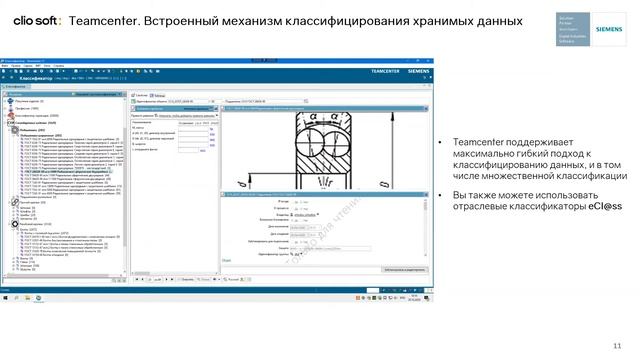This screenshot has width=640, height=360.
Task: Click the forward arrow beside Классификатор heading
Action: point(11,78)
